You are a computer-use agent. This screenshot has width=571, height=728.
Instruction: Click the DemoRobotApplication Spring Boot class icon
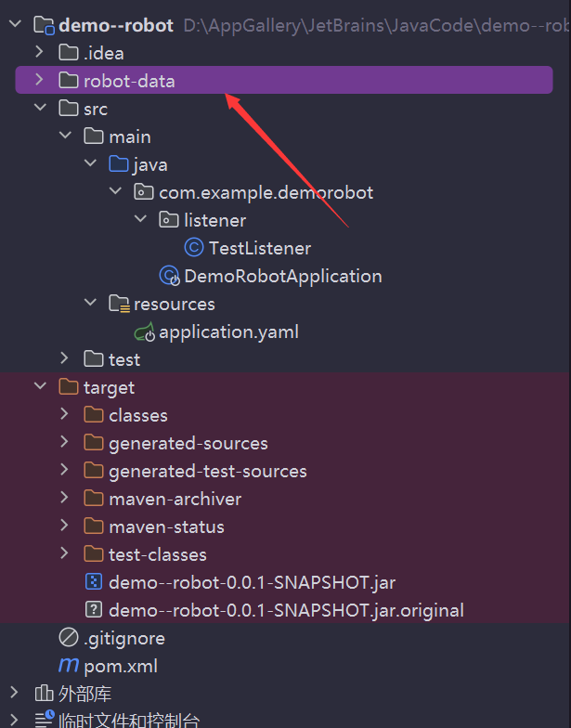169,276
